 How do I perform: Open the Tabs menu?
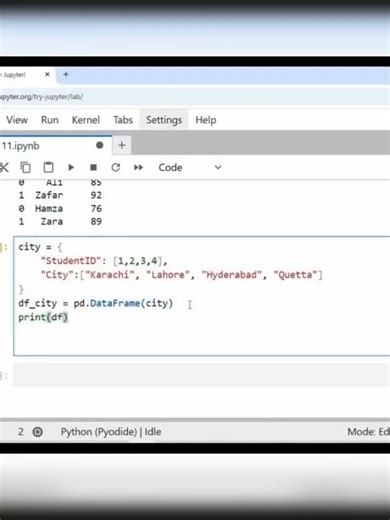point(123,120)
